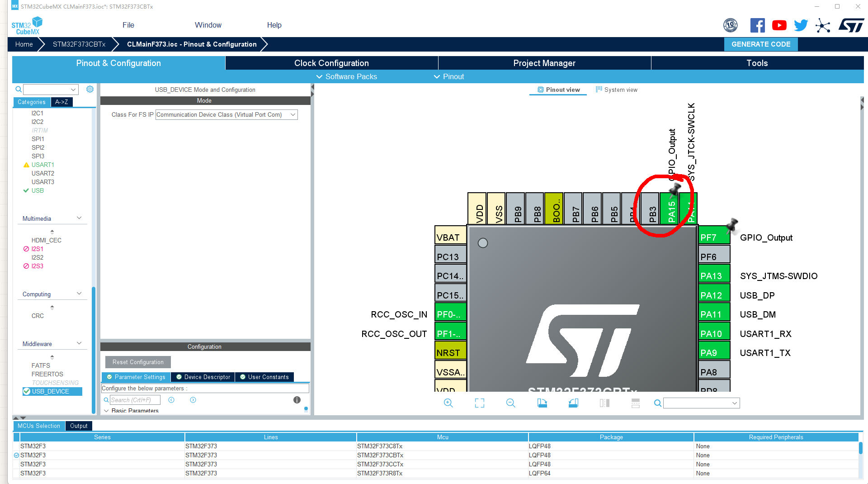Open the ST Twitter icon

pos(801,25)
